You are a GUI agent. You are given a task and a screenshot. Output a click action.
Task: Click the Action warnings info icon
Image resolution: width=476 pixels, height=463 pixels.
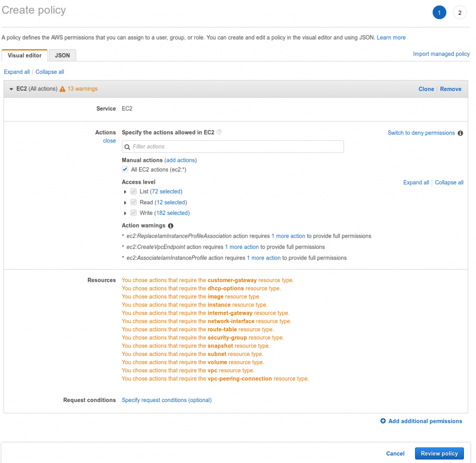[171, 226]
